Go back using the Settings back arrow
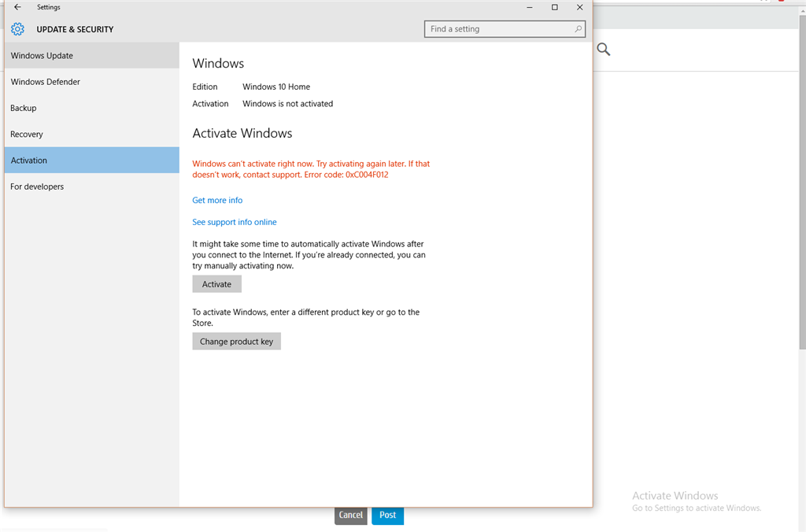This screenshot has height=532, width=806. [17, 7]
